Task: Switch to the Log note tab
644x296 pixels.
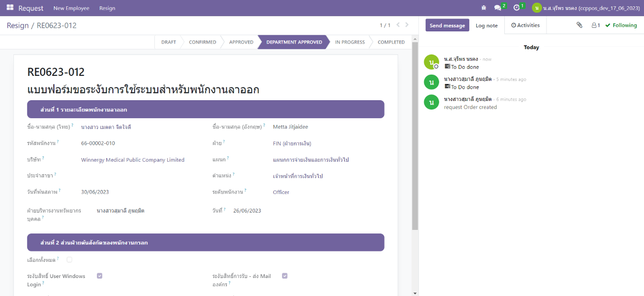Action: [x=487, y=25]
